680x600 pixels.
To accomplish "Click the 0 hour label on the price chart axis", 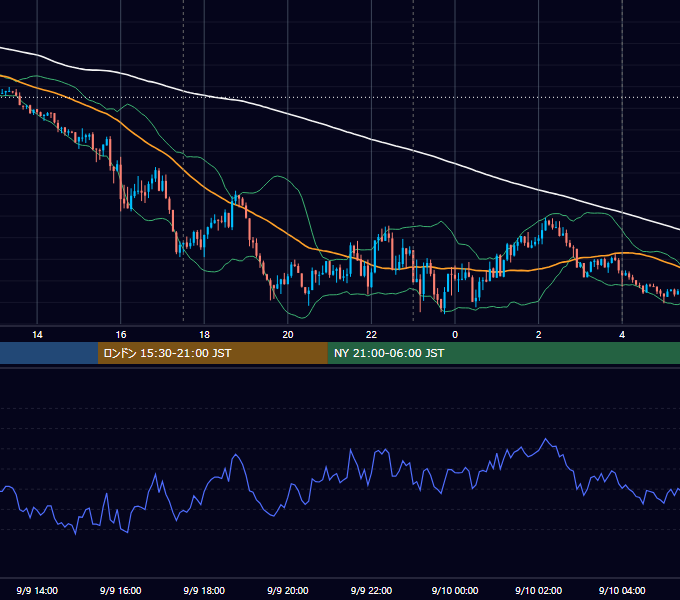I will (455, 335).
